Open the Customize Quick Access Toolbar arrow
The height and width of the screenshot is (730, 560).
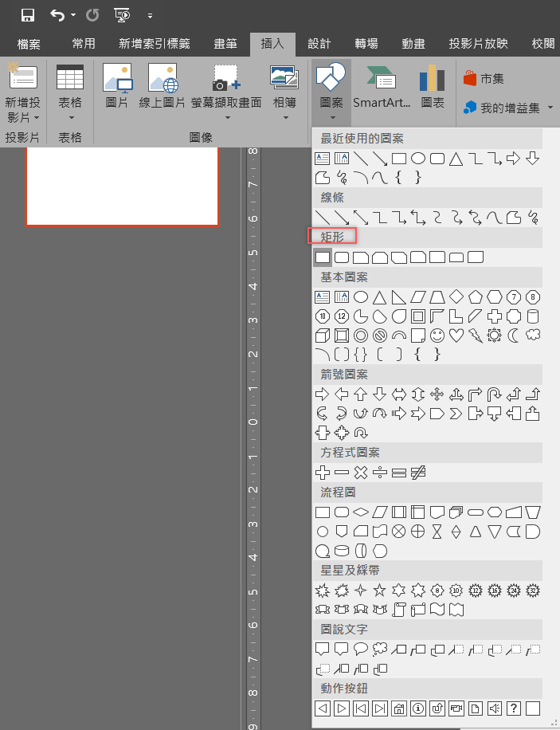tap(150, 16)
